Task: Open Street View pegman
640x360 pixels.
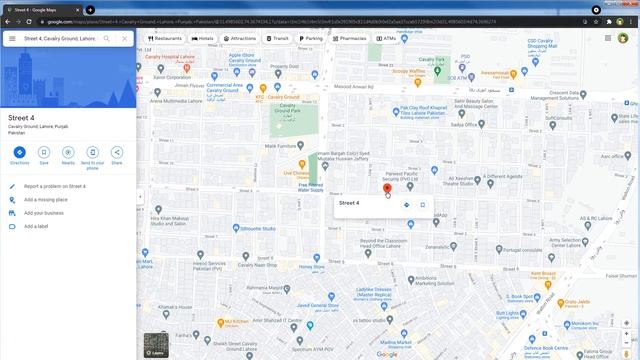Action: click(627, 354)
